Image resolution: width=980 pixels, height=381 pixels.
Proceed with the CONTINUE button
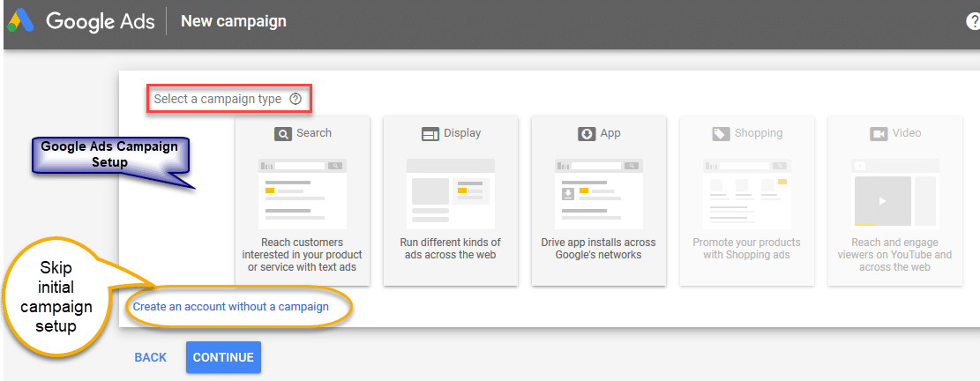coord(223,357)
